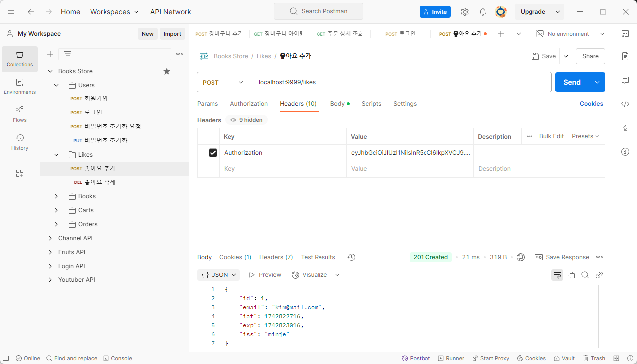
Task: Click the Share button
Action: pyautogui.click(x=590, y=56)
